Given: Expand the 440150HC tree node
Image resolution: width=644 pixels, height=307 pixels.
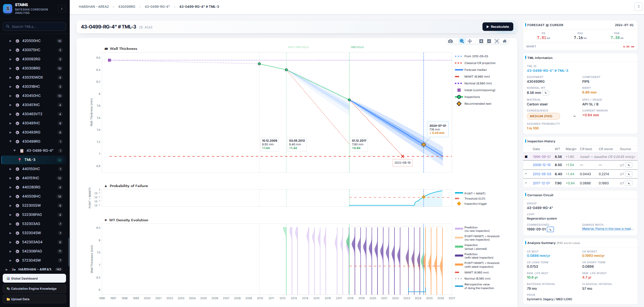Looking at the screenshot, I should 10,169.
